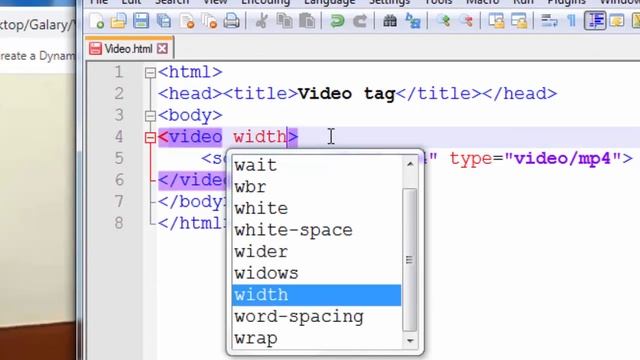Open the Macro menu
Image resolution: width=640 pixels, height=360 pixels.
click(x=482, y=2)
